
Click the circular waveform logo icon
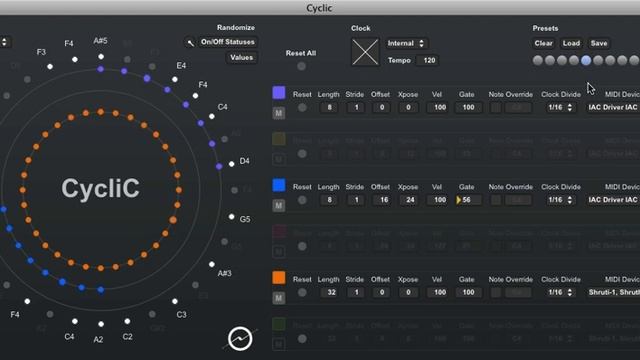(240, 339)
